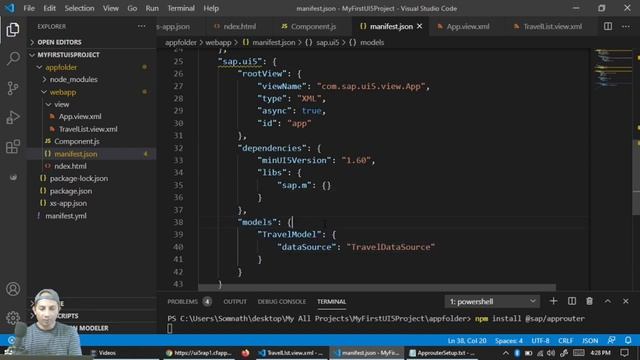Image resolution: width=640 pixels, height=360 pixels.
Task: Open the Accounts menu icon
Action: [x=13, y=289]
